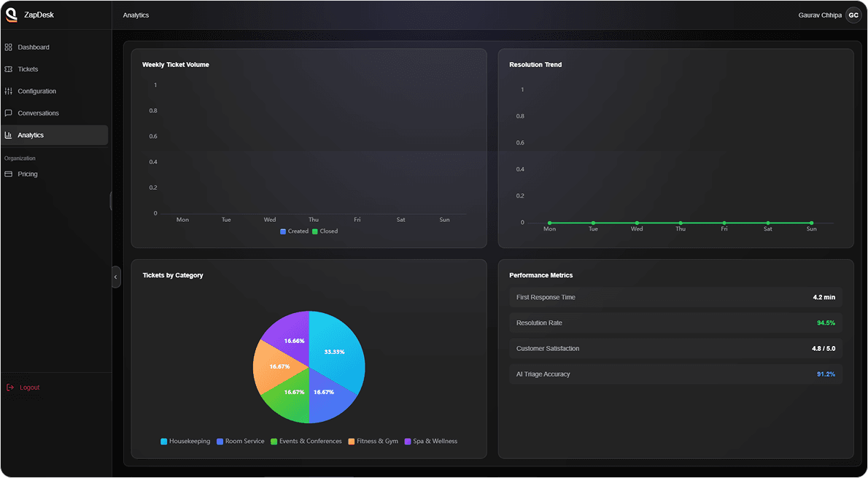Screen dimensions: 868x478
Task: Select the 33.33% cyan pie slice
Action: pyautogui.click(x=337, y=350)
